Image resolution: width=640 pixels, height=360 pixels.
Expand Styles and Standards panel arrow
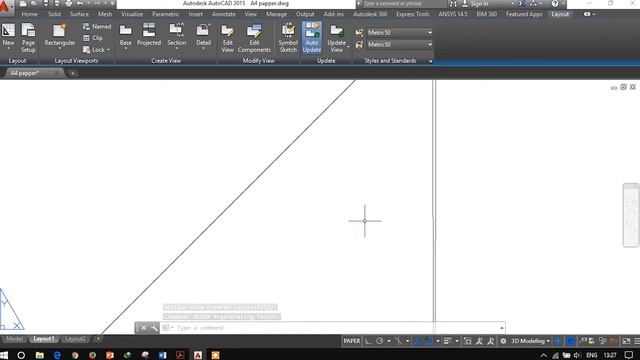[x=430, y=61]
